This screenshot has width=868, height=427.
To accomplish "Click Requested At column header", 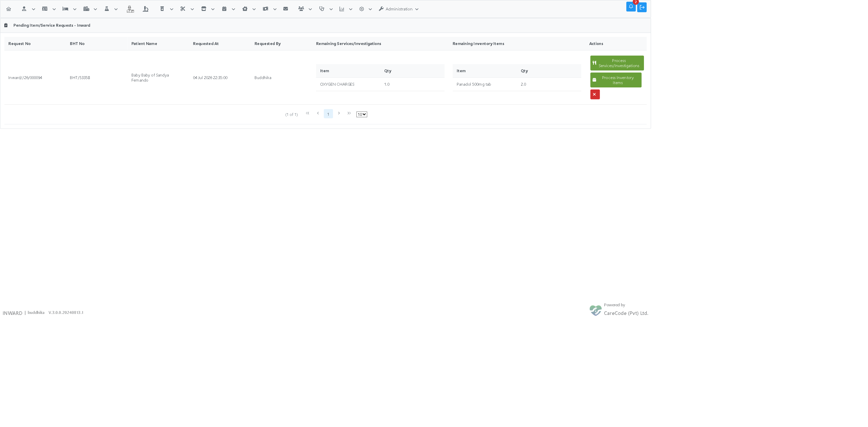I will (x=206, y=44).
